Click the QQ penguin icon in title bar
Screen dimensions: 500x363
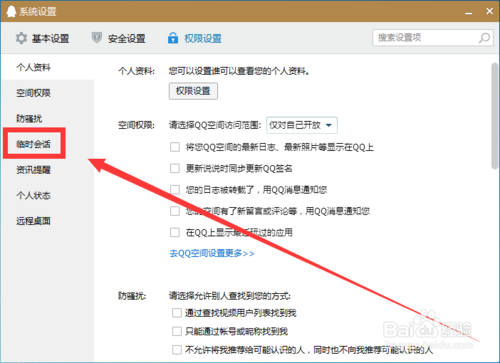point(11,11)
